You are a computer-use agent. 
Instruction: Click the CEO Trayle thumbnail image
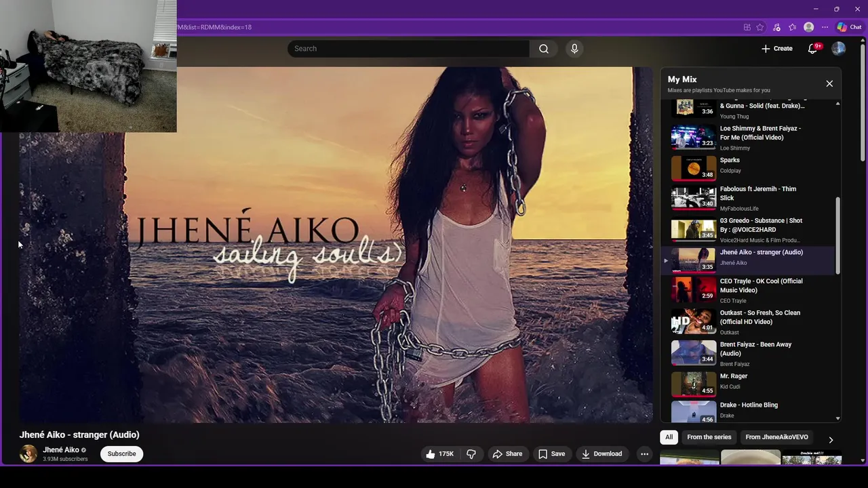click(x=694, y=289)
